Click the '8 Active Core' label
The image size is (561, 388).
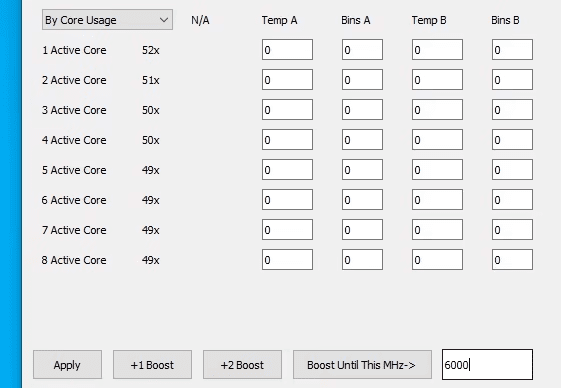point(74,261)
